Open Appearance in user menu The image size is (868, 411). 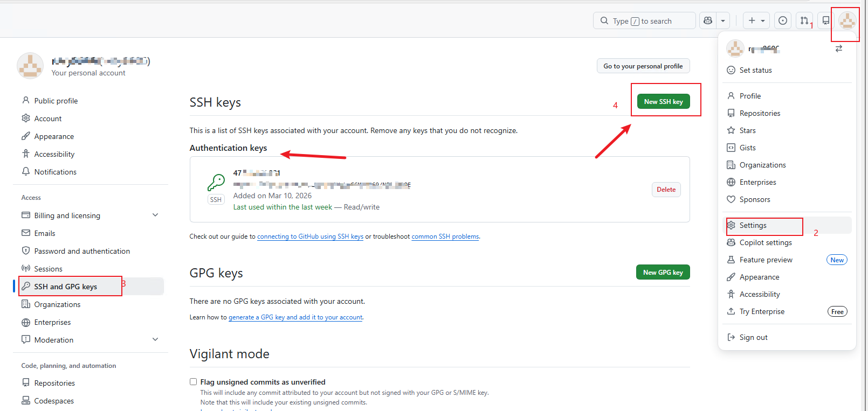787,277
